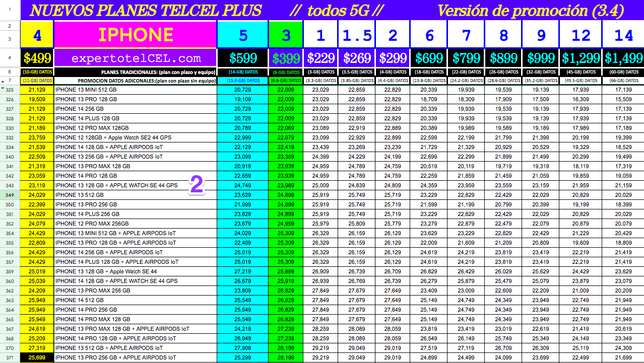The image size is (644, 363).
Task: Unhide rows with arrow beside row 7
Action: tap(3, 81)
